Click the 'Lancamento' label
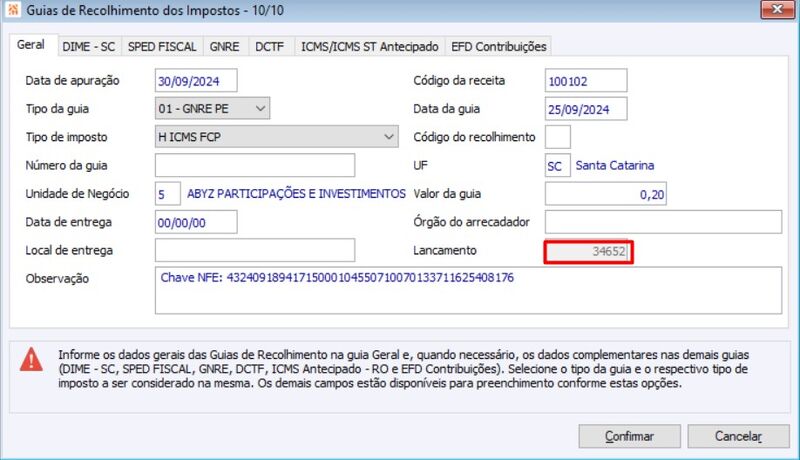The width and height of the screenshot is (800, 460). 445,250
